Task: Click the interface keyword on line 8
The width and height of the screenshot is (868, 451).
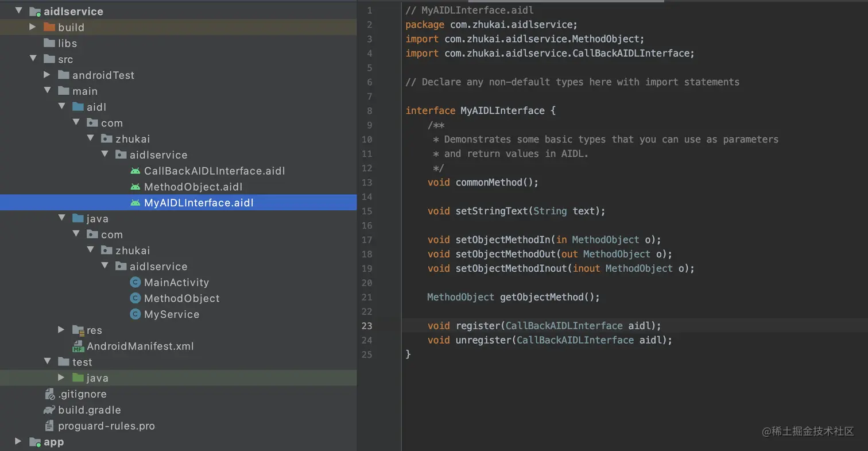Action: coord(431,110)
